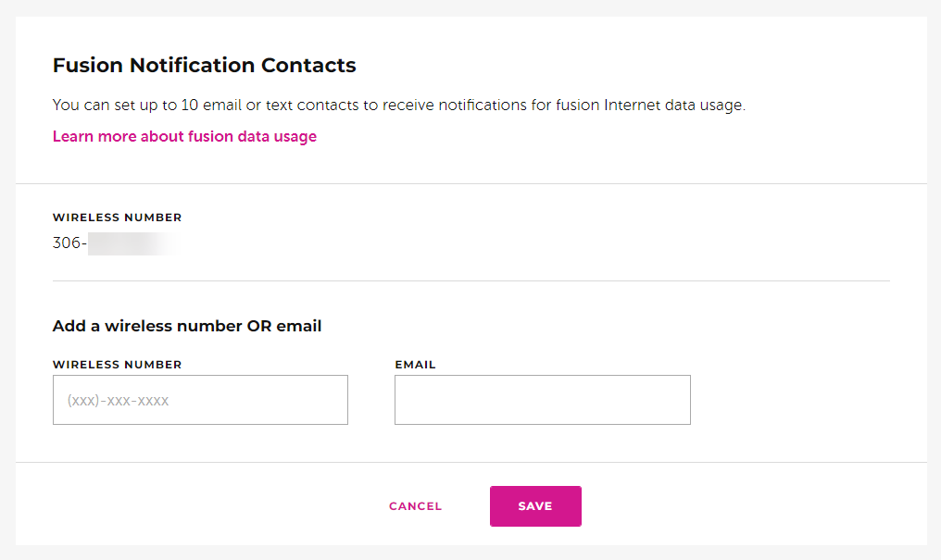Activate the pink SAVE action
The height and width of the screenshot is (560, 941).
coord(535,506)
